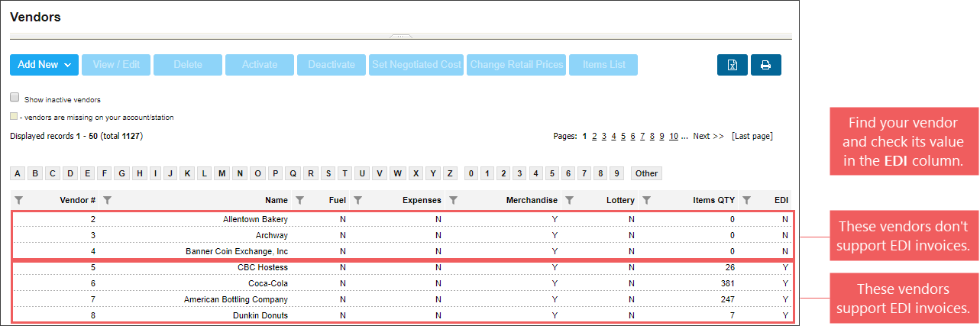Go to page 2 of results
980x326 pixels.
(593, 137)
